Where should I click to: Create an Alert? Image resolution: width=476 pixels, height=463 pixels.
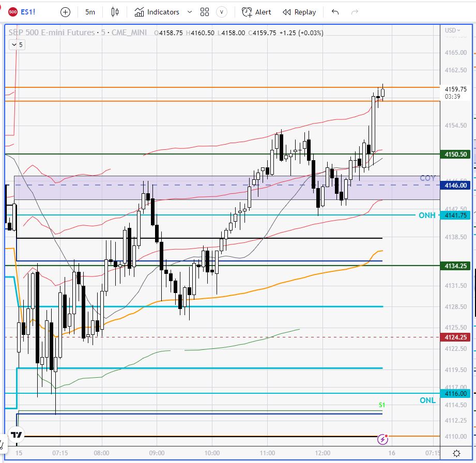[x=256, y=12]
